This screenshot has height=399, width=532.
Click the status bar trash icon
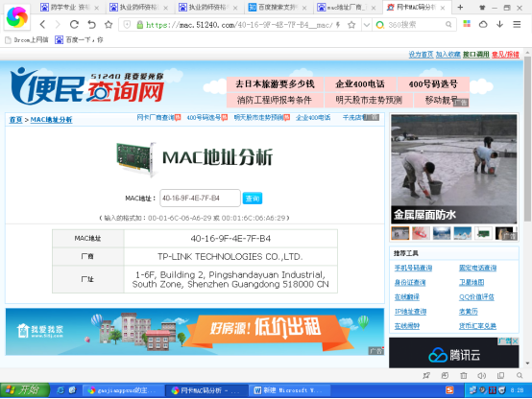tap(464, 376)
